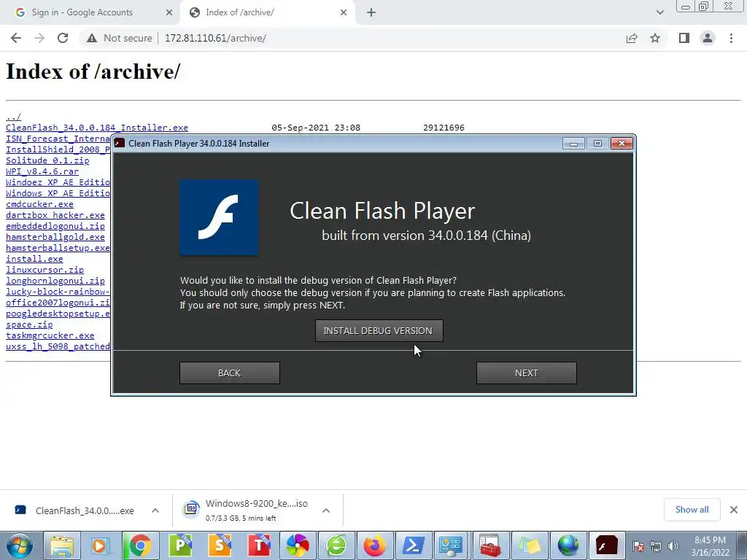Close the downloads bar
The image size is (747, 560).
click(x=734, y=510)
